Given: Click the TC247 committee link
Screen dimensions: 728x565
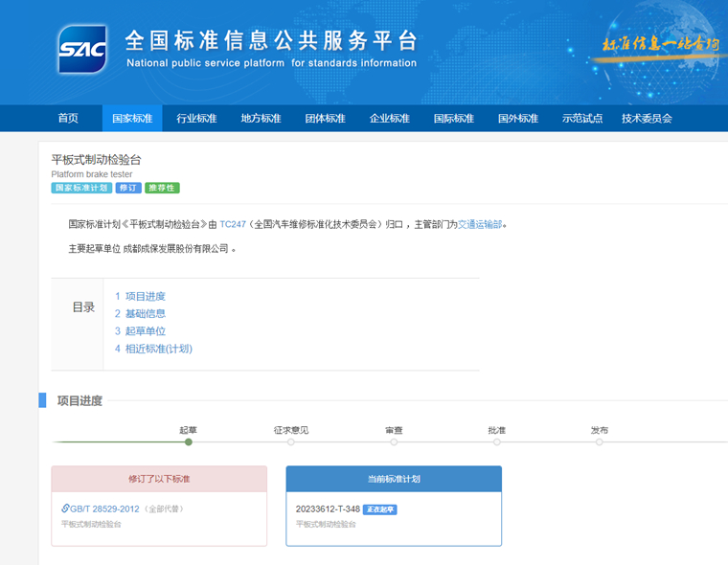Looking at the screenshot, I should [233, 225].
